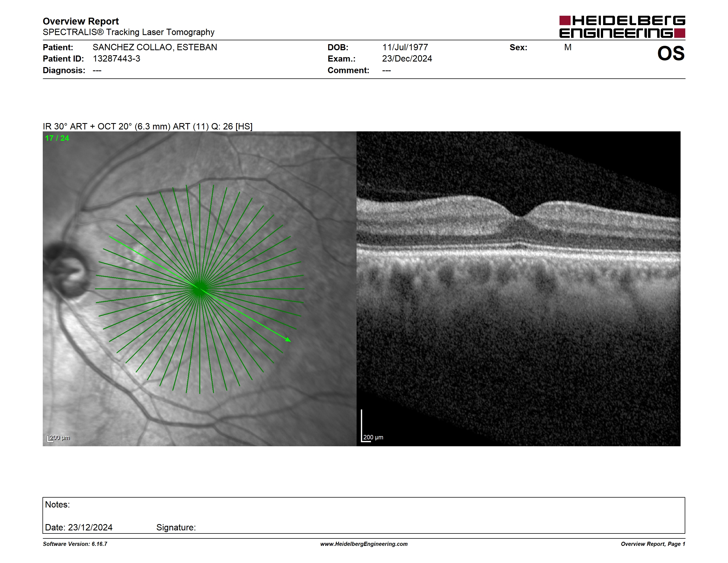The height and width of the screenshot is (563, 728).
Task: Click the IR fundus image thumbnail
Action: (199, 288)
